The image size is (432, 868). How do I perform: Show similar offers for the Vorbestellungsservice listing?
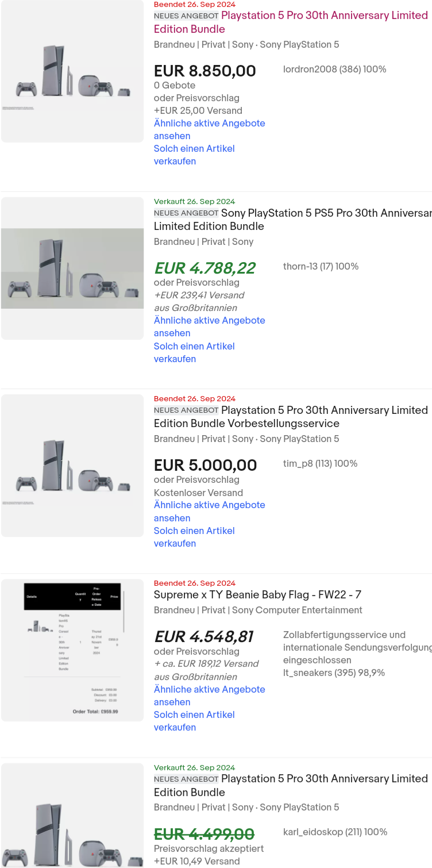pyautogui.click(x=209, y=511)
